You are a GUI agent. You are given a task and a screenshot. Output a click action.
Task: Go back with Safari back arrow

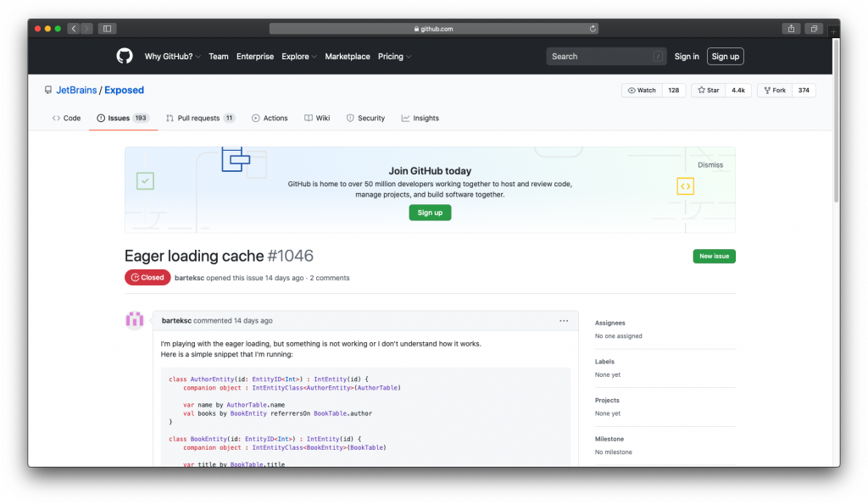[x=74, y=29]
